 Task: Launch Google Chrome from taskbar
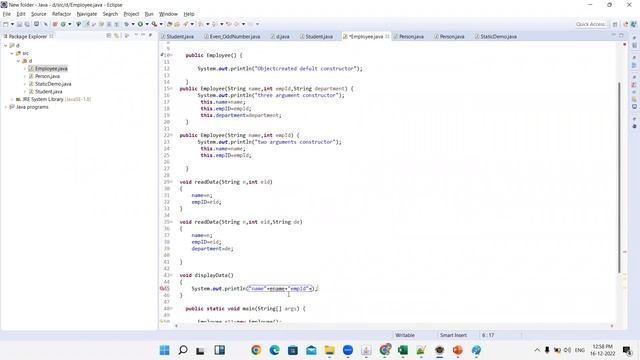tap(256, 350)
